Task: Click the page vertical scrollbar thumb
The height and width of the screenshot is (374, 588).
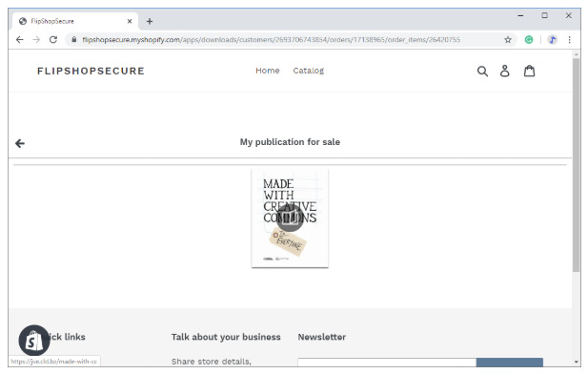Action: (x=576, y=164)
